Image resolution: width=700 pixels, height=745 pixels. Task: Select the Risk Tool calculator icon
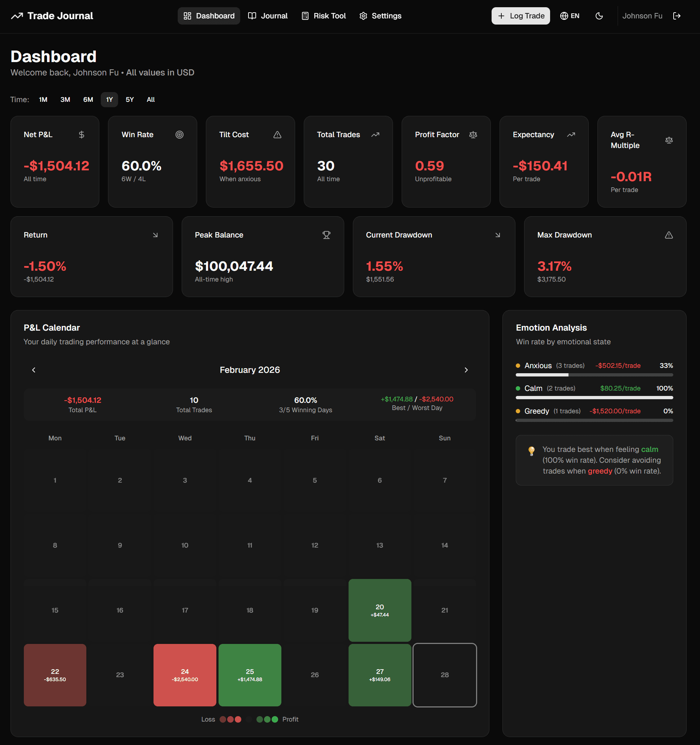point(306,16)
